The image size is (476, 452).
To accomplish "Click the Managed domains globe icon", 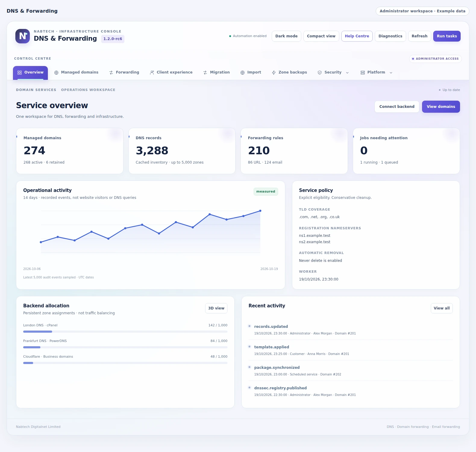I will click(56, 73).
